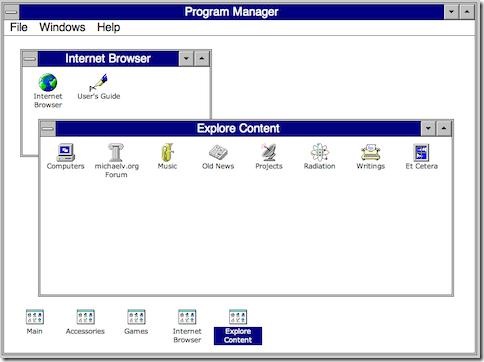Image resolution: width=484 pixels, height=362 pixels.
Task: Open the Et Cetera icon
Action: coord(421,153)
